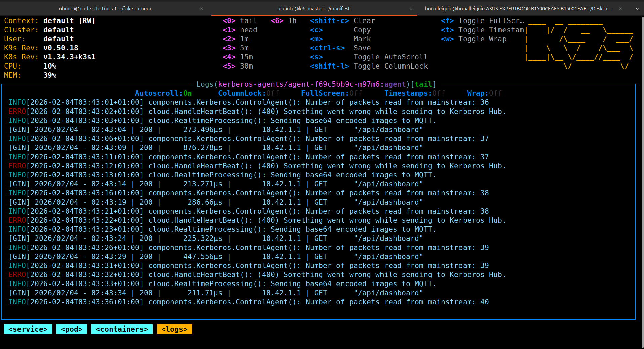
Task: Click the GIN line with 273.496µs latency
Action: pos(216,130)
